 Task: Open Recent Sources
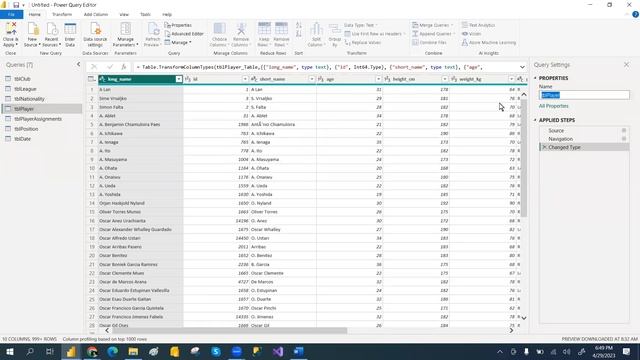51,34
